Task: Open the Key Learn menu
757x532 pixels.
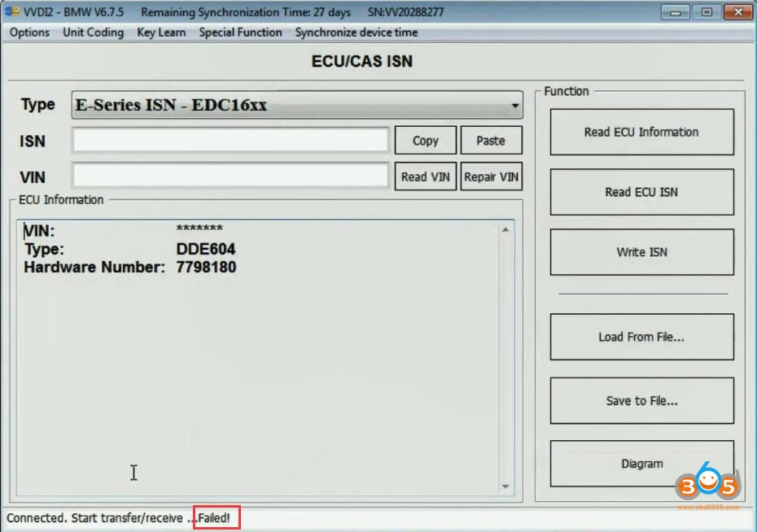Action: pos(161,33)
